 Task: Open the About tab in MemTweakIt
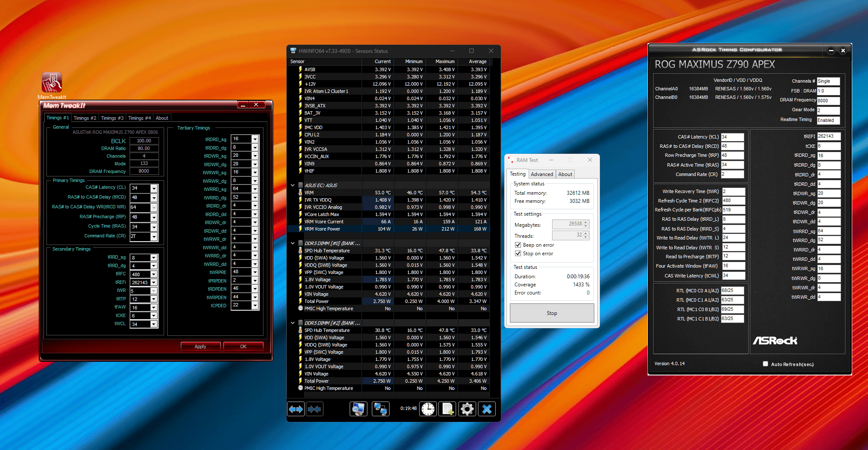click(162, 118)
